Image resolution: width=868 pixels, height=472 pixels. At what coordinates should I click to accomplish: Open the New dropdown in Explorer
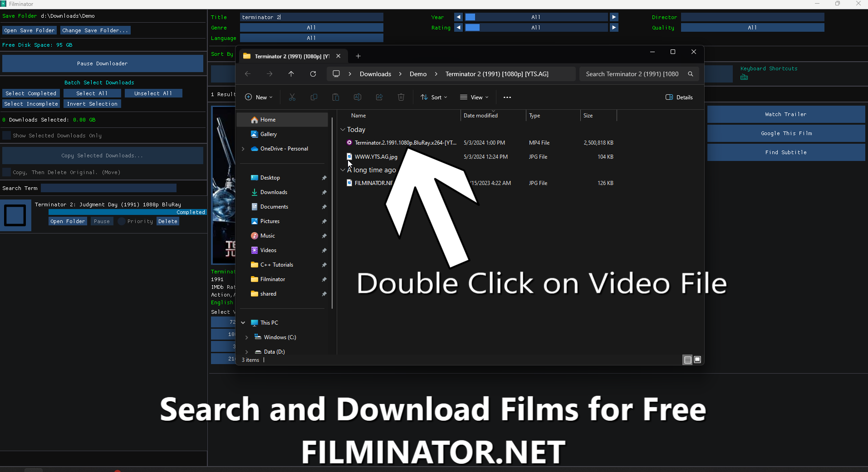259,97
